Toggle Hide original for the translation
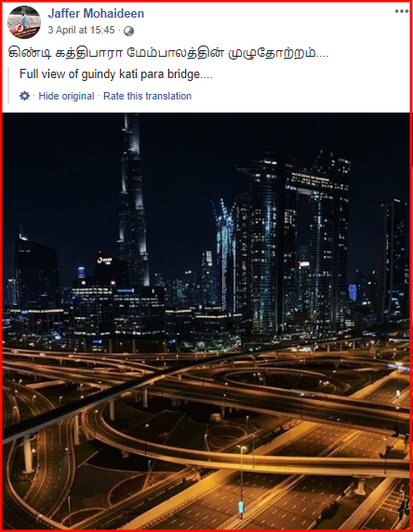This screenshot has width=413, height=532. [66, 96]
